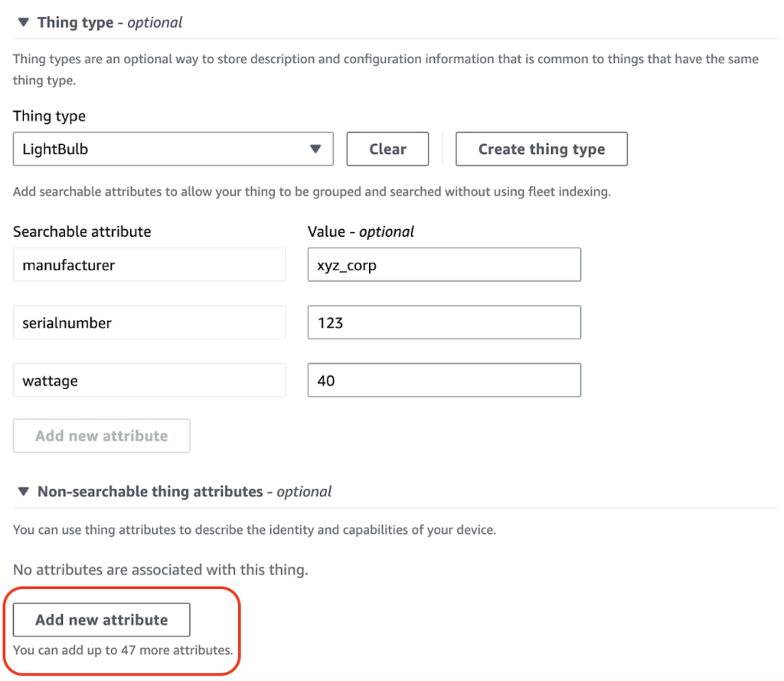Focus the xyz_corp value field
The width and height of the screenshot is (784, 681).
[444, 265]
